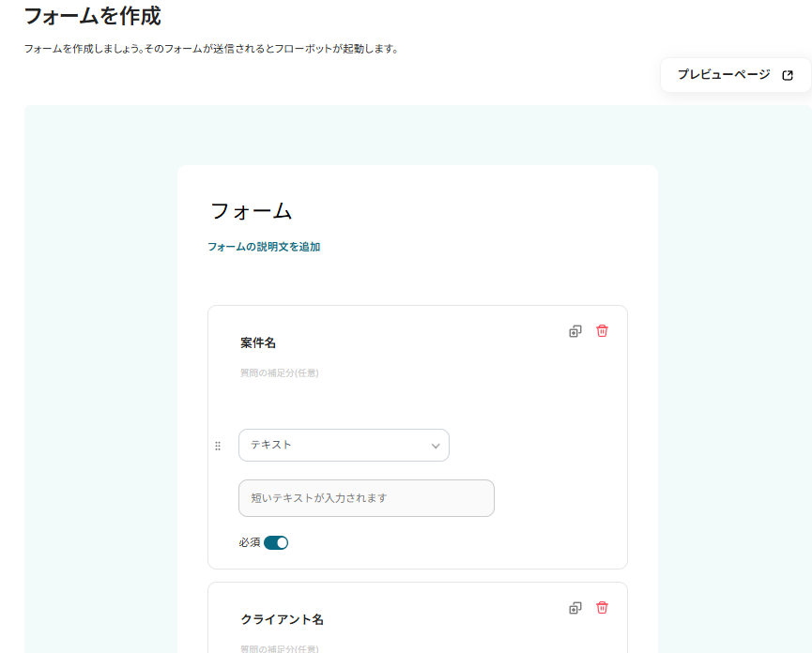Image resolution: width=812 pixels, height=653 pixels.
Task: Click the フォームを作成 page heading
Action: click(x=93, y=16)
